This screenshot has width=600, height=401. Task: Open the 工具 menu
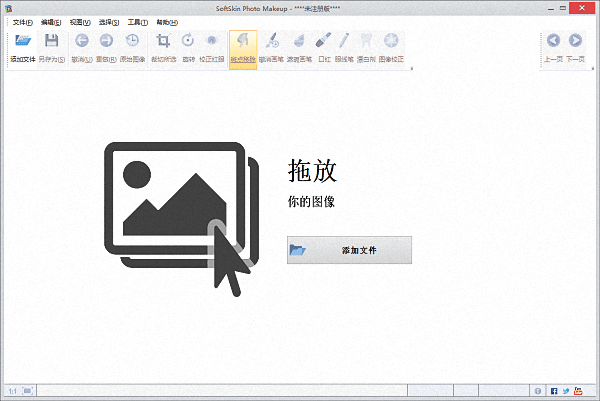coord(137,22)
